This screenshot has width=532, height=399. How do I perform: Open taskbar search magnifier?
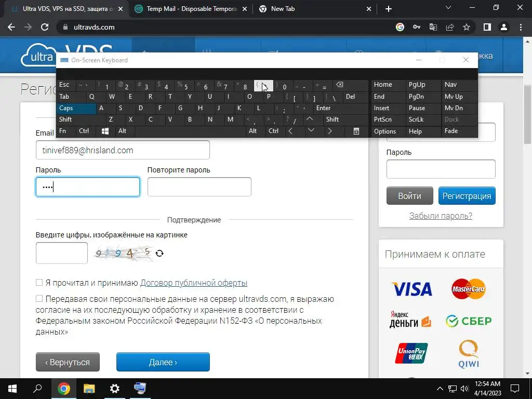pyautogui.click(x=37, y=389)
